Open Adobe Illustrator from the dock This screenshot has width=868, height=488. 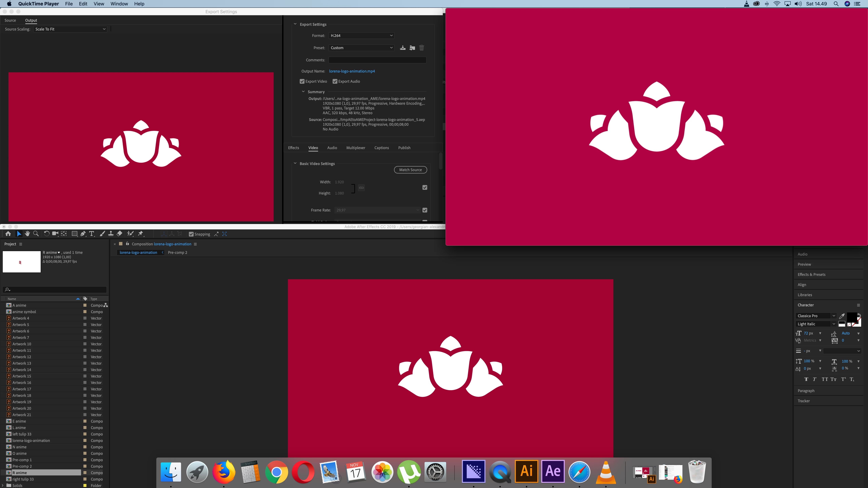pos(526,472)
